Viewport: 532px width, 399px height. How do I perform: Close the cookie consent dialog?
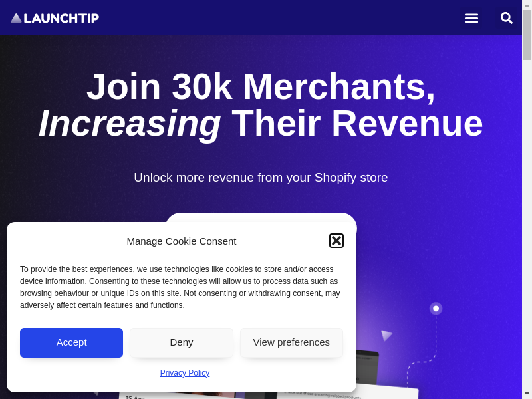(x=336, y=241)
